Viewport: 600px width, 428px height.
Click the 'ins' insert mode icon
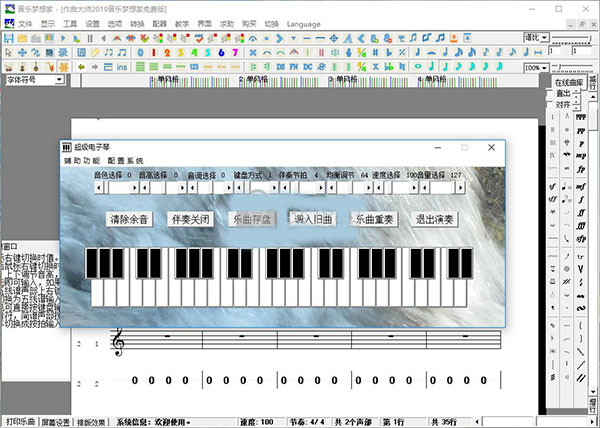click(122, 66)
